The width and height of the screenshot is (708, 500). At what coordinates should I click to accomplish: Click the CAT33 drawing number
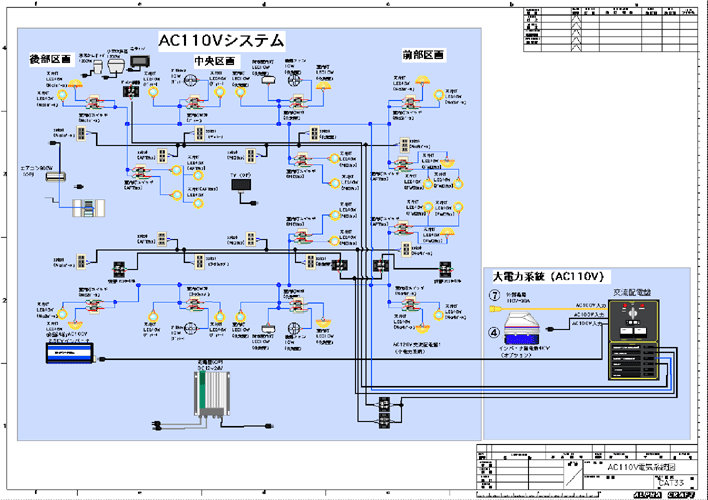pos(671,483)
